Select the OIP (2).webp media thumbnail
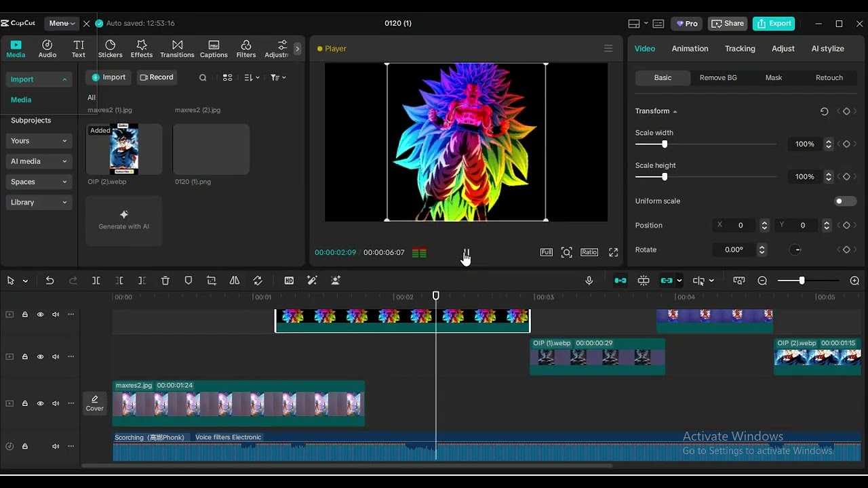868x488 pixels. click(124, 149)
